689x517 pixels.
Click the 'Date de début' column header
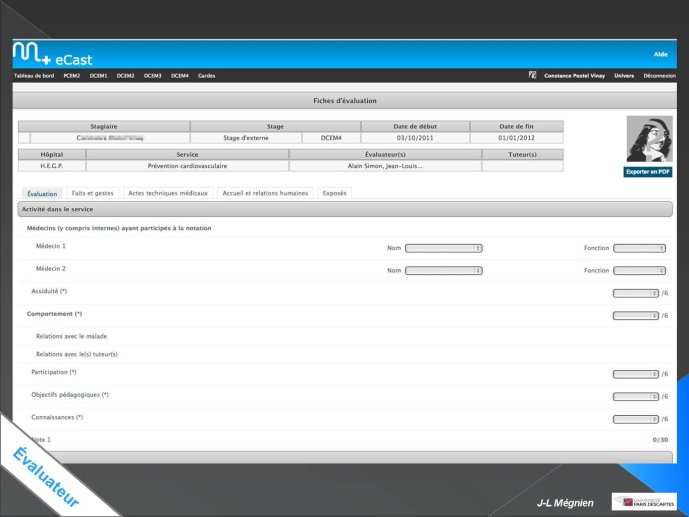(415, 127)
